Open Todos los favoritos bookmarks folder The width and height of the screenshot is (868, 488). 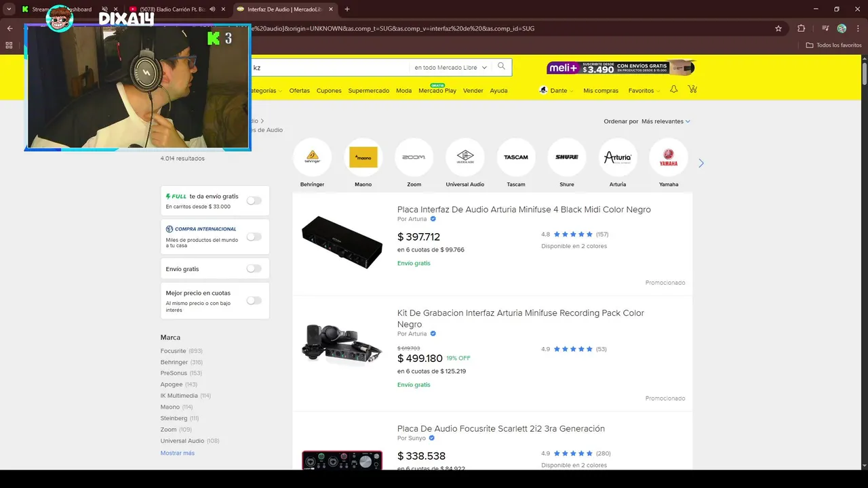[834, 45]
